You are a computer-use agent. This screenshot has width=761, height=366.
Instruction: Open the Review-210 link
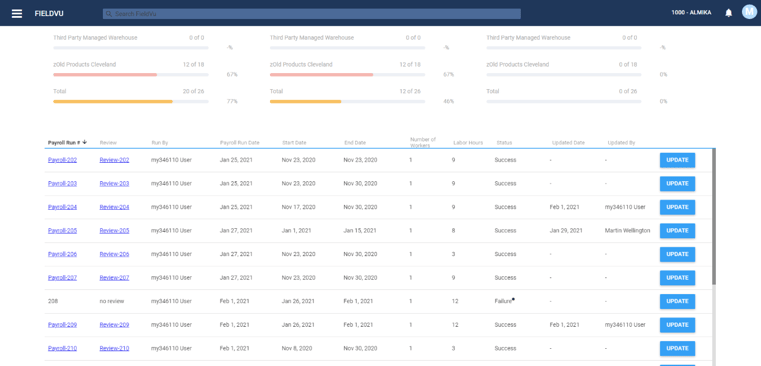(114, 349)
